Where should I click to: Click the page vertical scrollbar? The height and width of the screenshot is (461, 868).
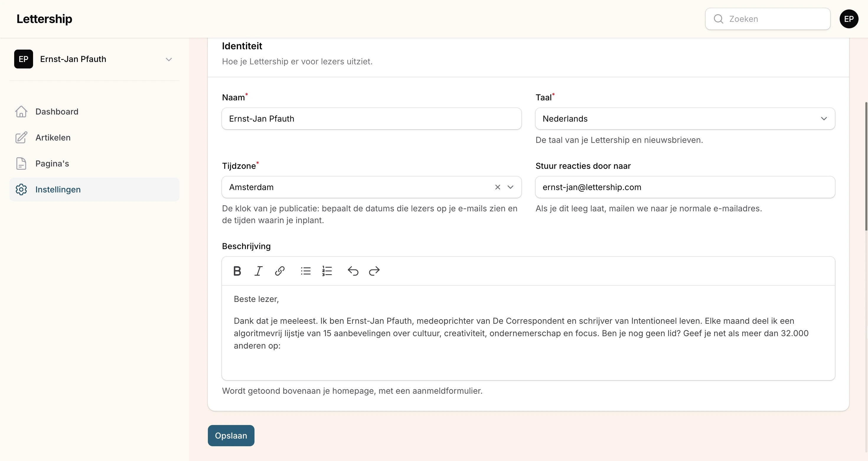coord(866,166)
